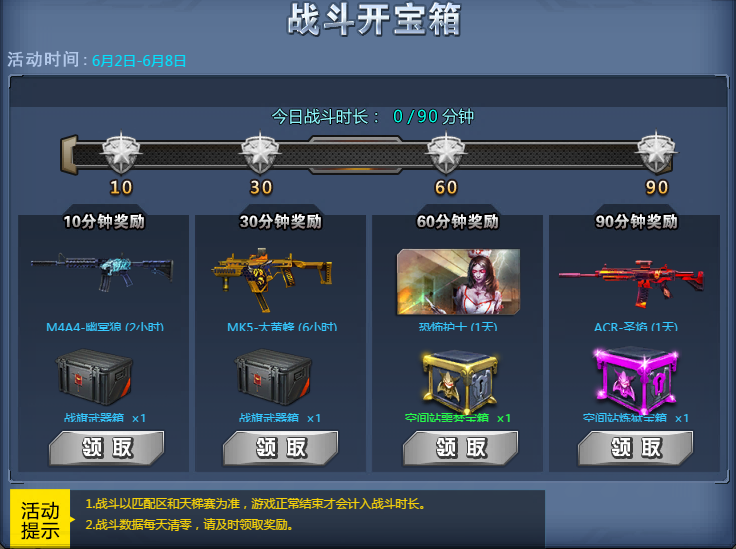Claim the 30-minute reward button

(x=281, y=448)
